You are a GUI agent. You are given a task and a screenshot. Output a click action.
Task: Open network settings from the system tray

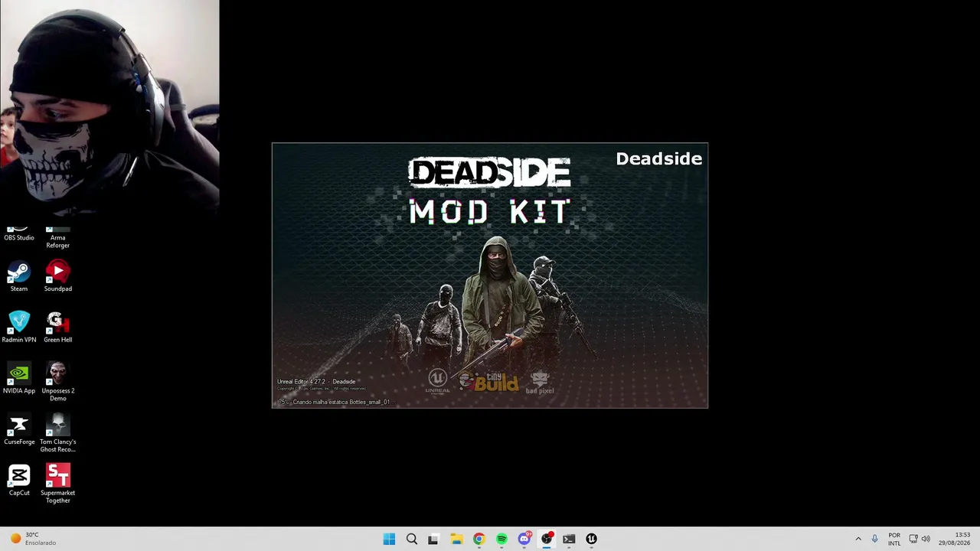click(x=913, y=539)
